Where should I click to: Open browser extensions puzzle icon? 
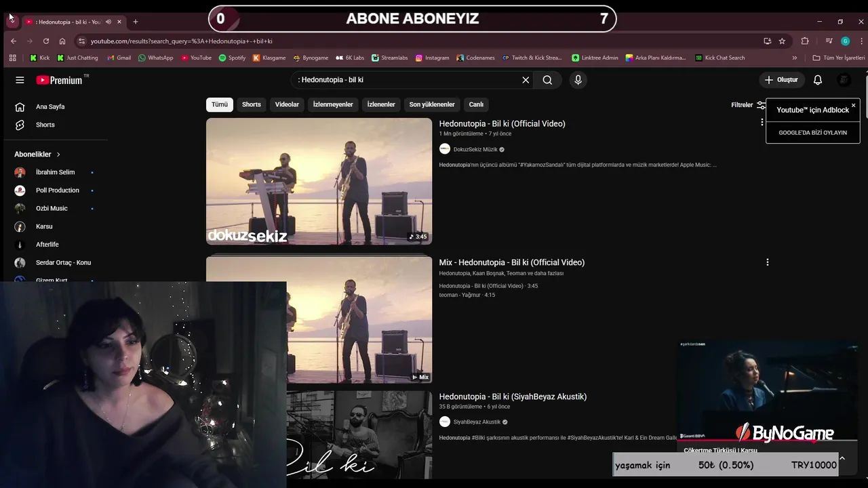pyautogui.click(x=805, y=41)
